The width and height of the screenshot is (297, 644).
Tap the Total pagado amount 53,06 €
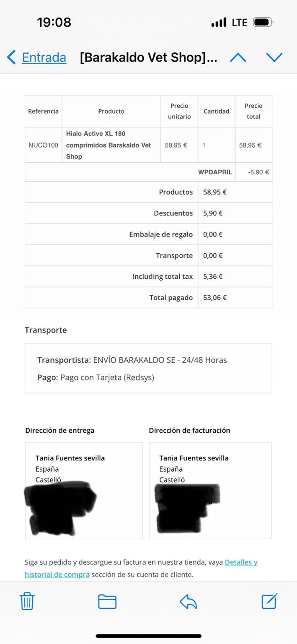(x=215, y=298)
